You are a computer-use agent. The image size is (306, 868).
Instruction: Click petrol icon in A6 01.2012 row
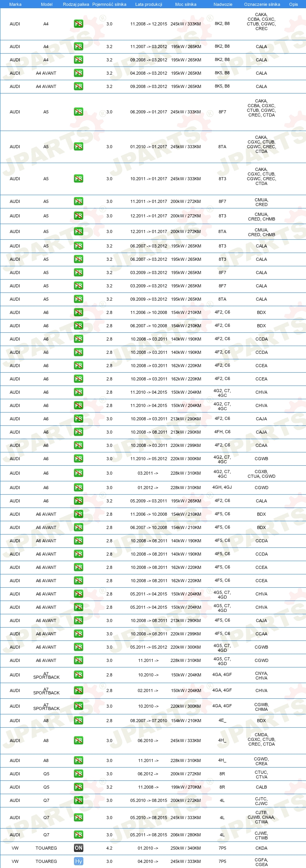pos(79,488)
